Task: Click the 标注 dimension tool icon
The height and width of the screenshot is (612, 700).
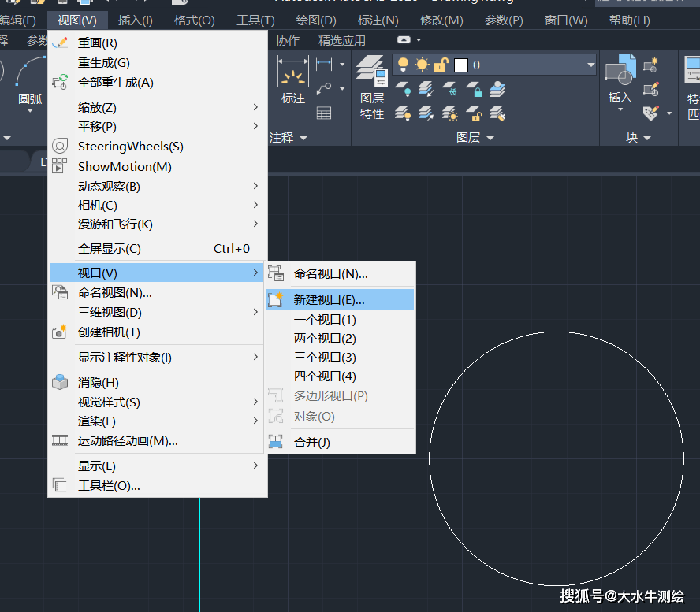Action: point(293,72)
